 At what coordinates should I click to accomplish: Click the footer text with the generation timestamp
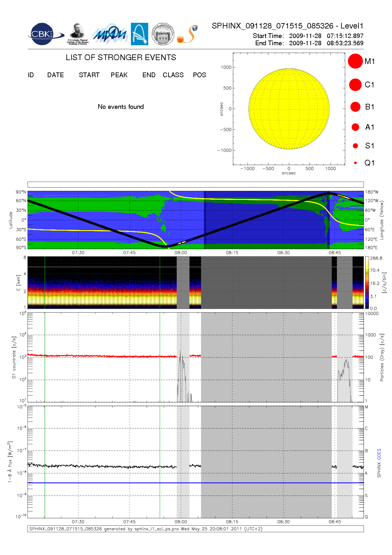[146, 529]
